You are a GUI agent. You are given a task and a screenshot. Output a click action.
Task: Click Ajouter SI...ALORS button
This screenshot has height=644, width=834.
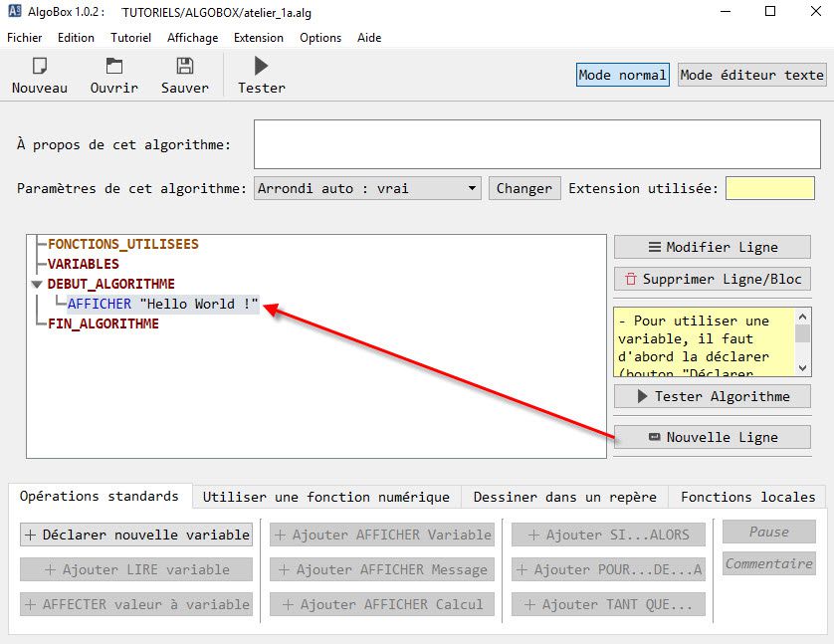click(x=608, y=535)
